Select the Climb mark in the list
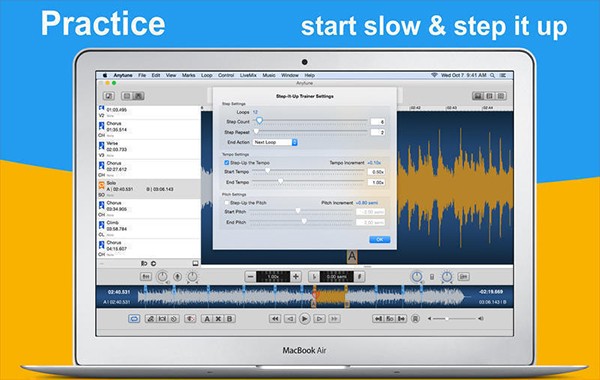Screen dimensions: 600x380 tap(149, 229)
